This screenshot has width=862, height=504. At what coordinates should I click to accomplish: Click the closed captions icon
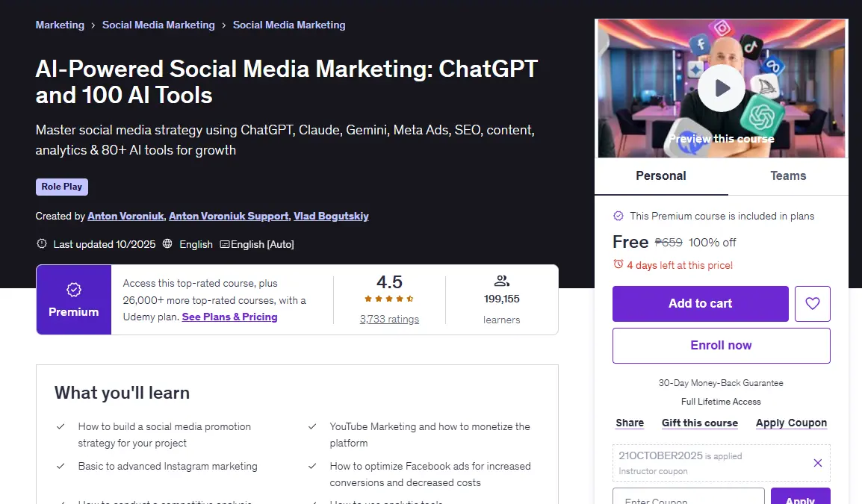coord(224,244)
